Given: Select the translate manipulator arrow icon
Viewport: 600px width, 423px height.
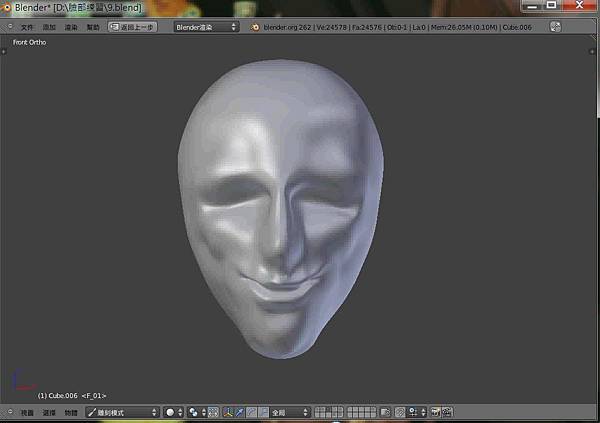Looking at the screenshot, I should 239,411.
